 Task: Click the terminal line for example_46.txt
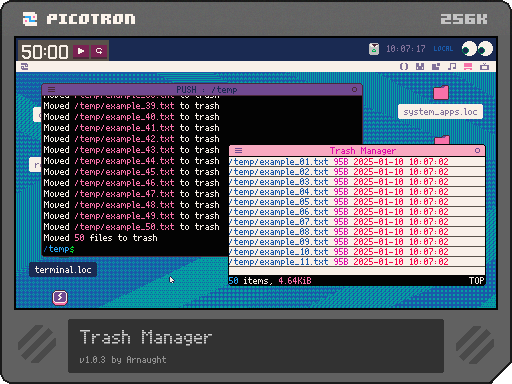(x=131, y=183)
